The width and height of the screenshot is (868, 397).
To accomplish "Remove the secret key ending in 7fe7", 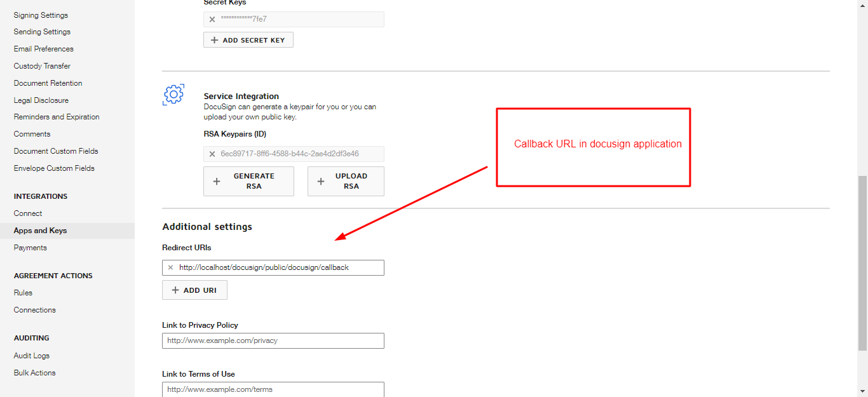I will point(212,20).
